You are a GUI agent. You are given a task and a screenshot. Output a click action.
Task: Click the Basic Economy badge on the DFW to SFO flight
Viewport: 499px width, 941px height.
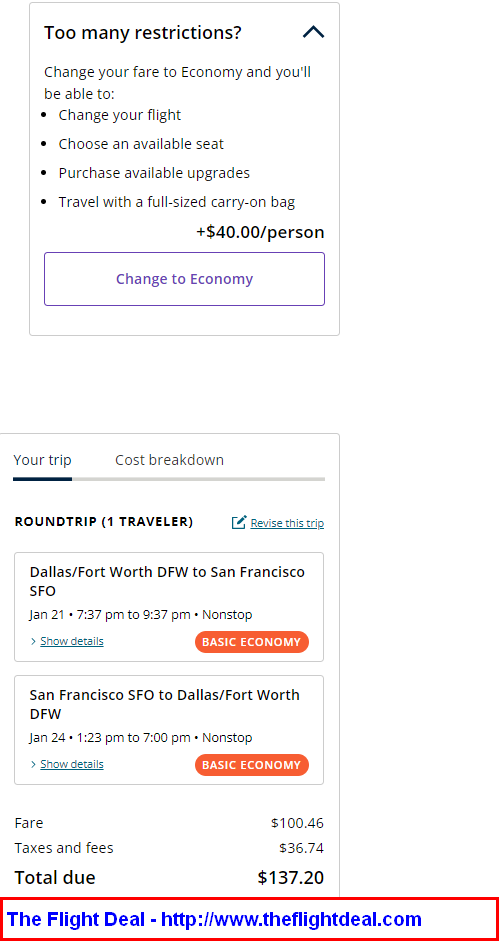pyautogui.click(x=252, y=642)
